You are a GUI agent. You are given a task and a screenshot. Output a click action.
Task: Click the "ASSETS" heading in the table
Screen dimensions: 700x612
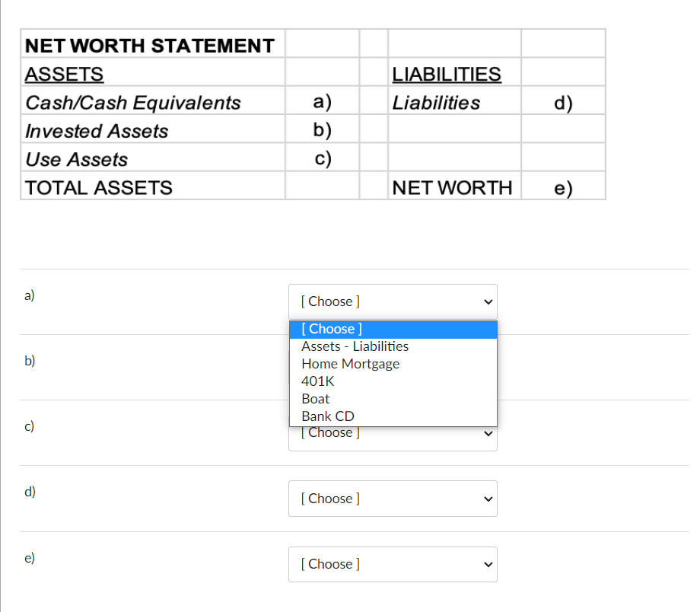63,73
